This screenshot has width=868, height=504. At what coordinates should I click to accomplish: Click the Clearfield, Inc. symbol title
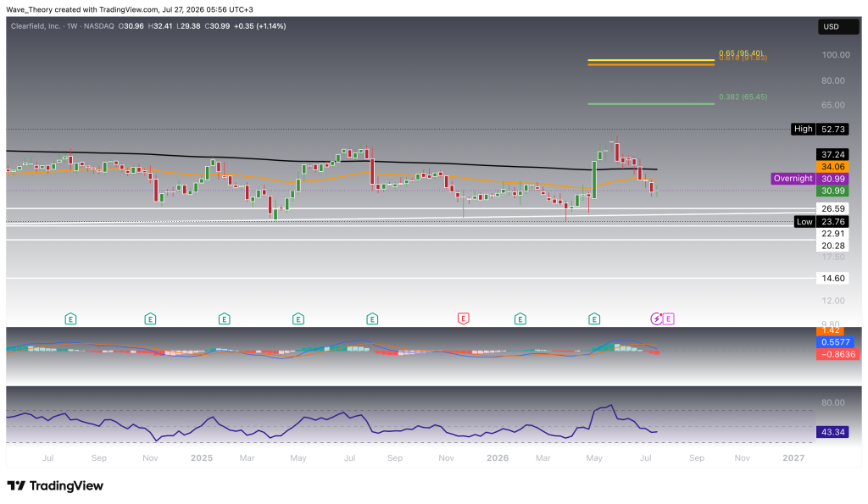[36, 26]
